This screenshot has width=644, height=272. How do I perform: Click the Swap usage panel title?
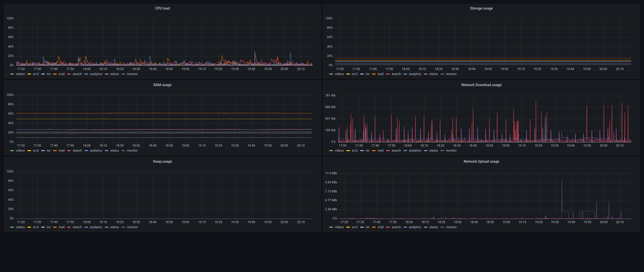[162, 161]
